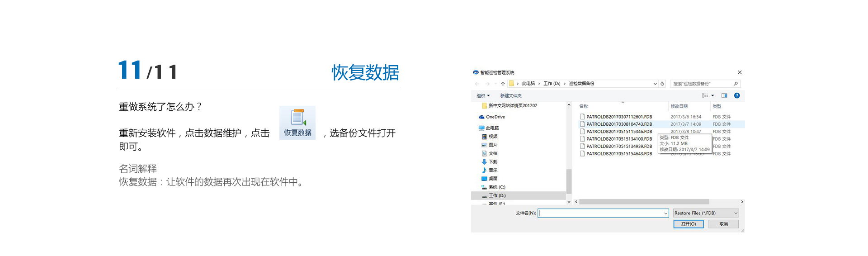Expand the Restore Files (*.FDB) filter dropdown
The width and height of the screenshot is (868, 256).
tap(736, 213)
